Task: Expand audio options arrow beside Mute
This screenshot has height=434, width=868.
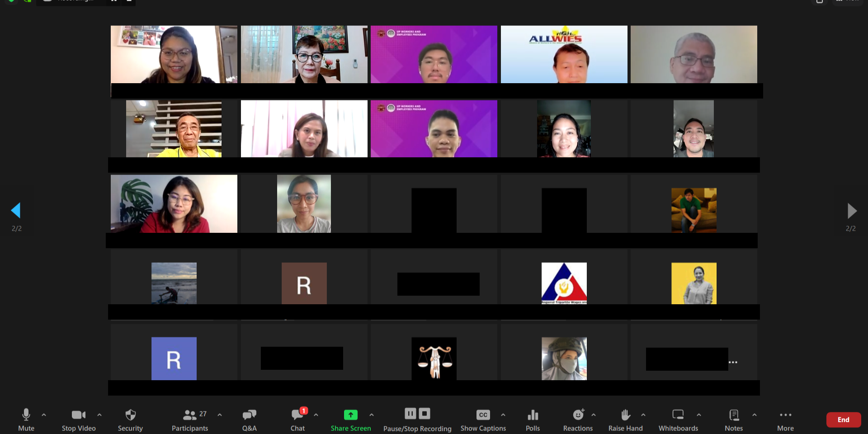Action: [44, 415]
